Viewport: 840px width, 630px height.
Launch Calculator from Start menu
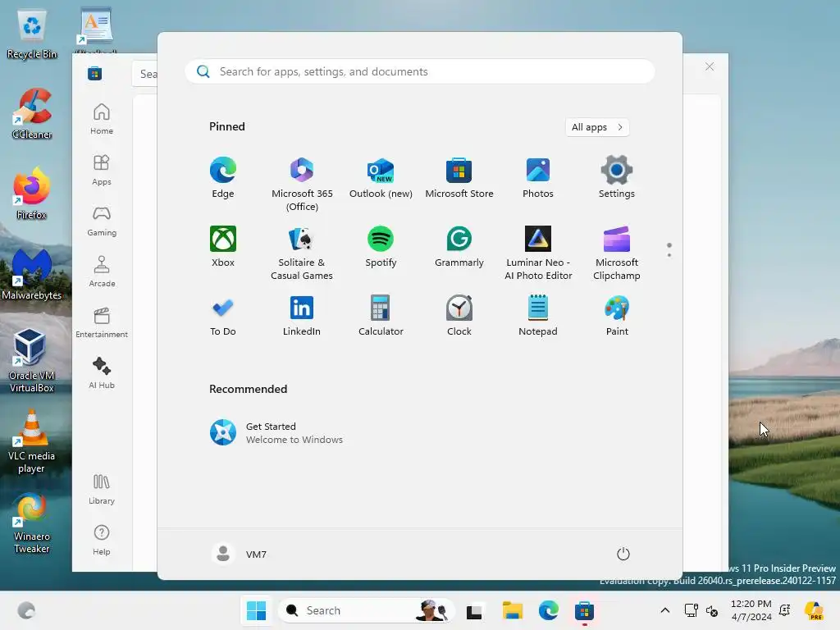click(381, 316)
